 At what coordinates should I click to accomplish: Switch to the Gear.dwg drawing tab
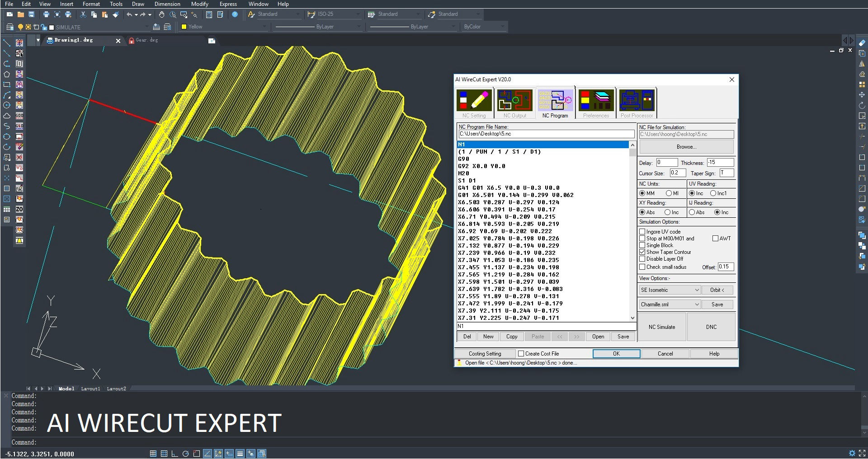point(146,40)
